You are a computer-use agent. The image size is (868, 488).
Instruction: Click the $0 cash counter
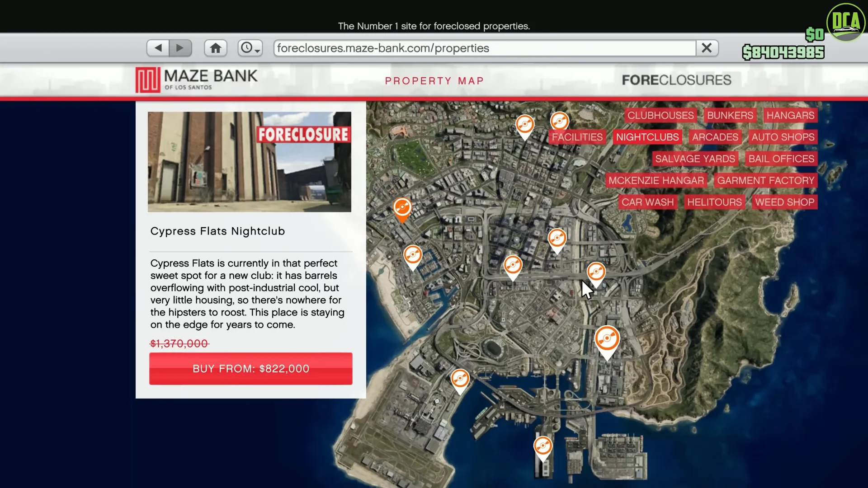[x=815, y=34]
